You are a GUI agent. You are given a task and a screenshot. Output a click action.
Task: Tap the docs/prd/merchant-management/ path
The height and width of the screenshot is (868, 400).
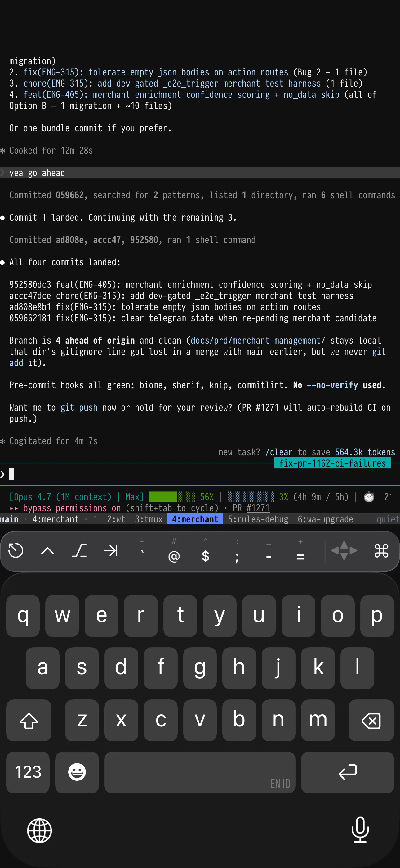pos(258,341)
